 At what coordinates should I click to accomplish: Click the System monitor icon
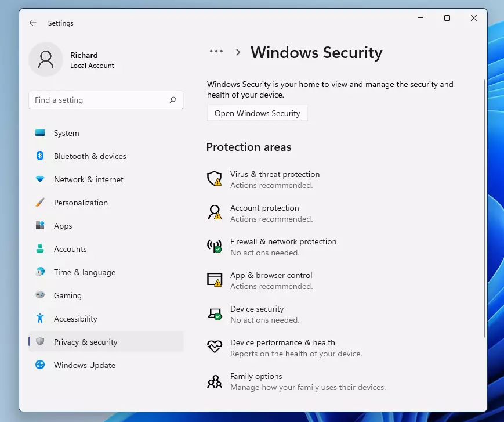click(x=40, y=132)
